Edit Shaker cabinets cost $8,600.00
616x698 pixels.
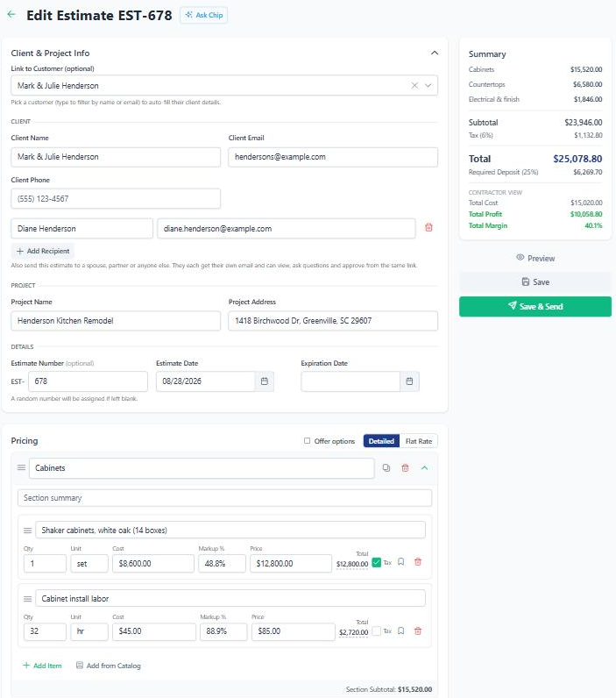[153, 564]
